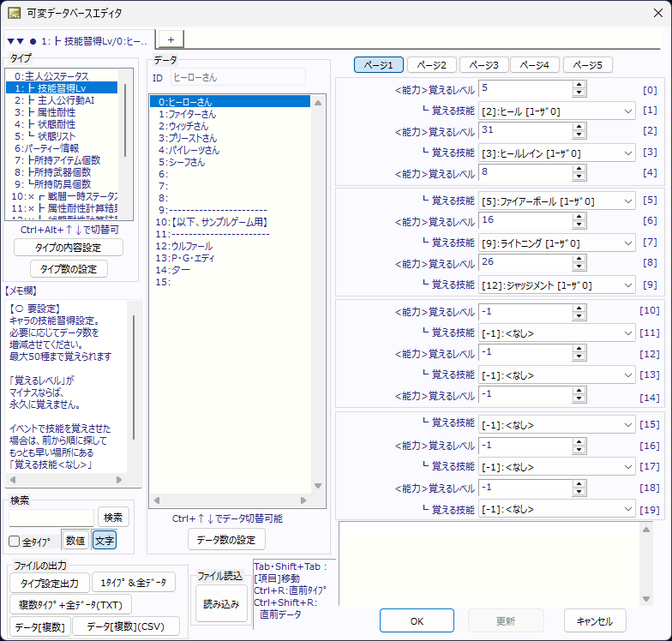
Task: Click the タイプの内容設定 button
Action: click(x=69, y=248)
